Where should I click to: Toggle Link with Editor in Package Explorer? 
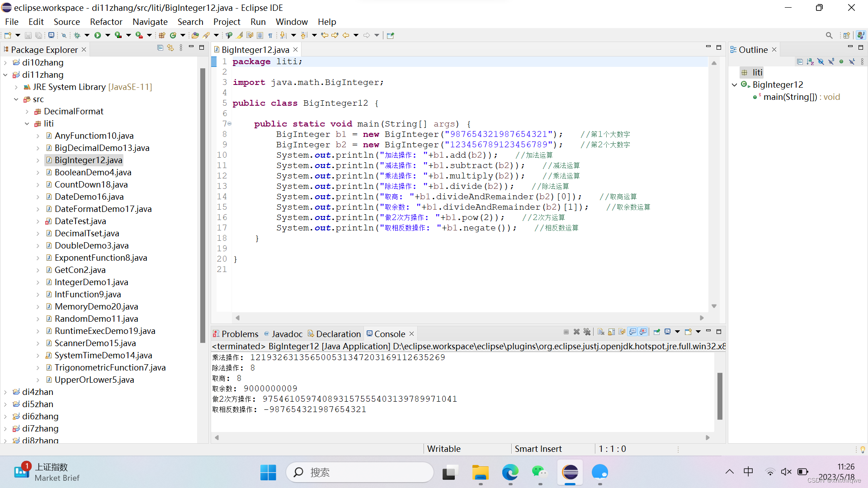[x=170, y=48]
